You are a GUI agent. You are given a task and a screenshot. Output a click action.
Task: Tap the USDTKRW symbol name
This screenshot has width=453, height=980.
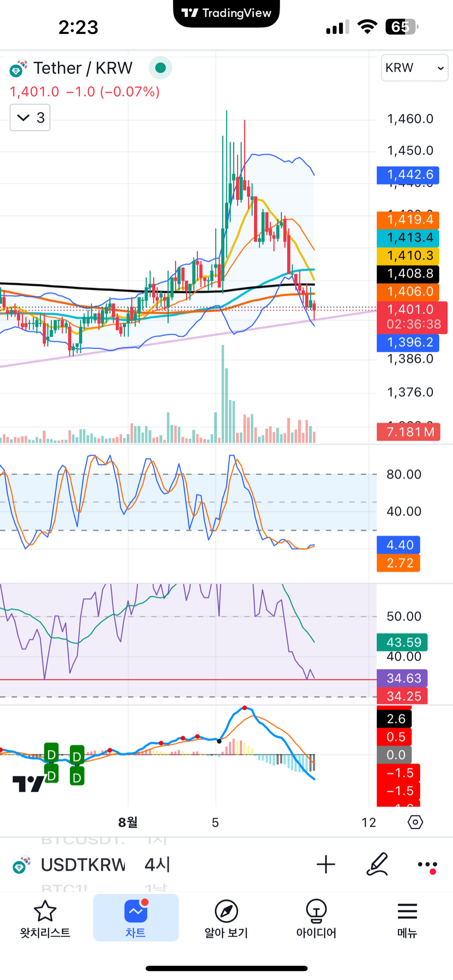83,865
